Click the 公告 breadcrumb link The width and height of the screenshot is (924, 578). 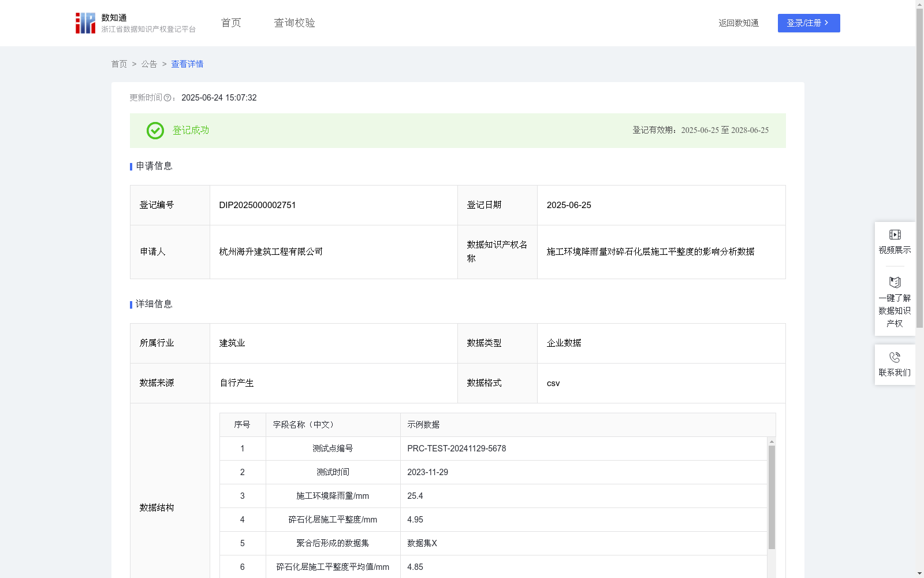[149, 64]
